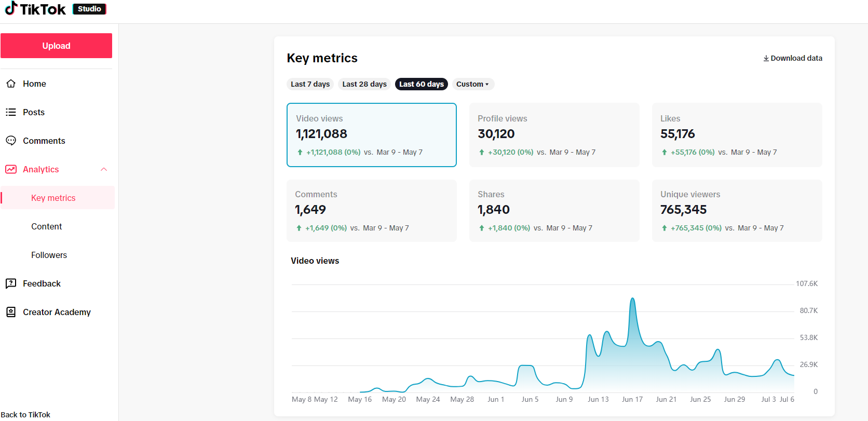
Task: Click the Jun 17 peak on chart
Action: pyautogui.click(x=632, y=299)
